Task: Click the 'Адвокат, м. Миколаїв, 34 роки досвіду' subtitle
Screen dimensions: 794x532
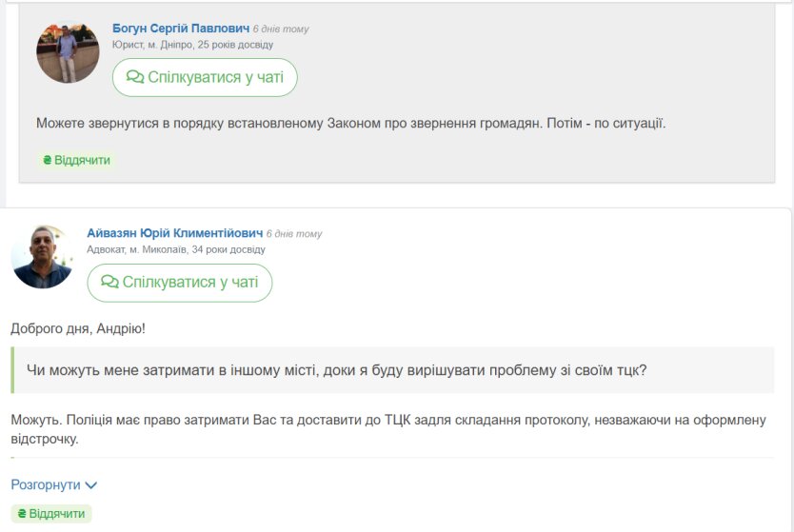Action: (176, 249)
